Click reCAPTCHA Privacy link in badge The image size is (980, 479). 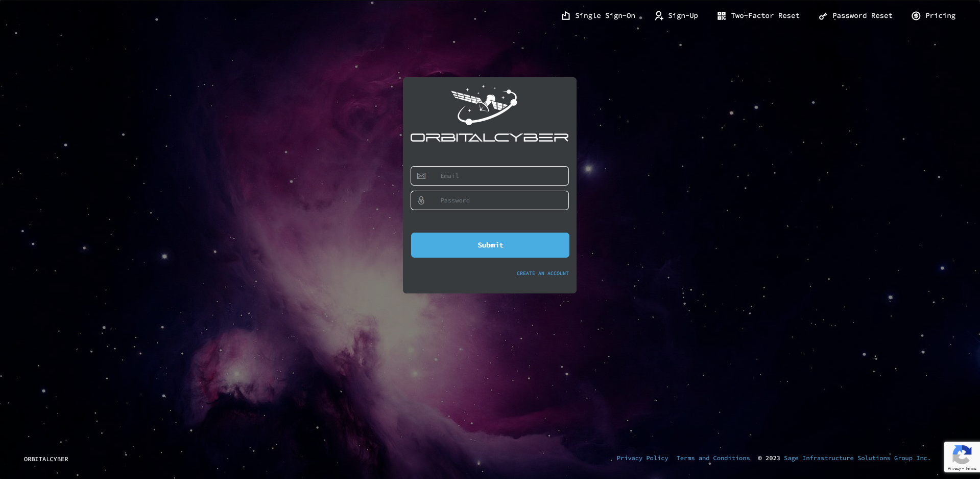coord(954,469)
